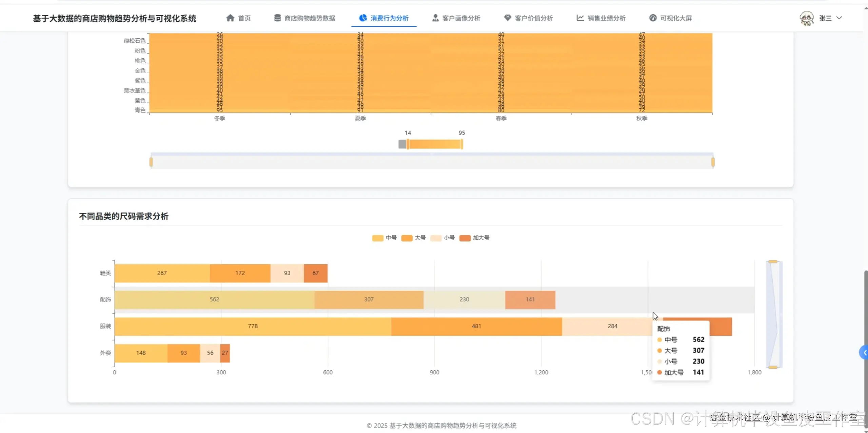Click the heatmap visual map range slider
Image resolution: width=868 pixels, height=433 pixels.
point(435,144)
